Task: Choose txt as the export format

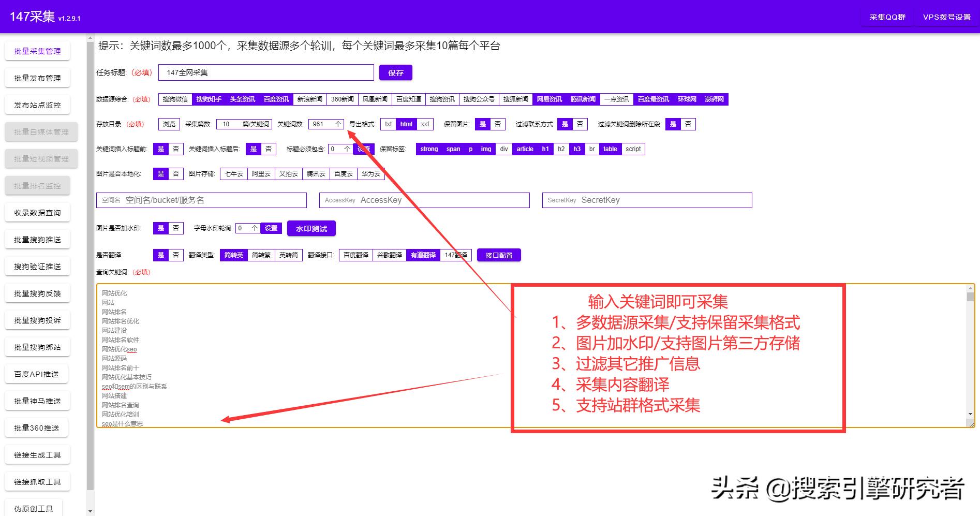Action: pyautogui.click(x=388, y=124)
